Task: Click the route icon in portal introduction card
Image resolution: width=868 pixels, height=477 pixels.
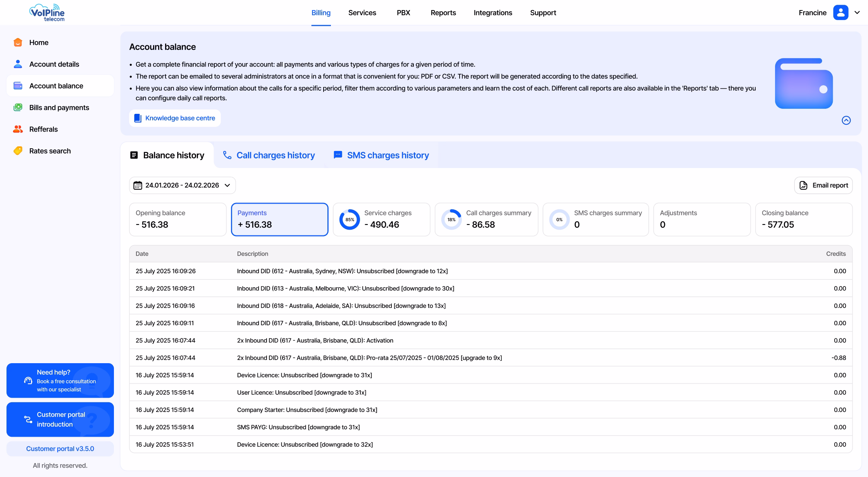Action: [x=28, y=419]
